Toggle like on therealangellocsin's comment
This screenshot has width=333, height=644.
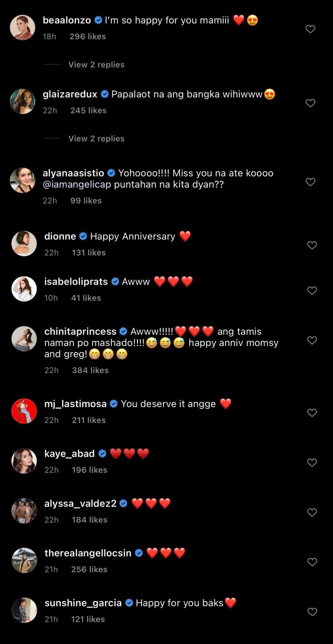click(x=312, y=562)
